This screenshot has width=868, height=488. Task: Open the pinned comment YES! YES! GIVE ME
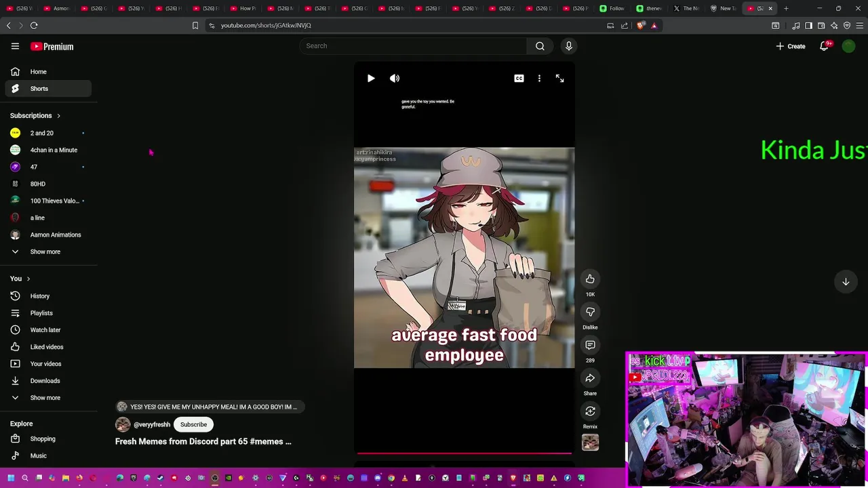point(210,407)
